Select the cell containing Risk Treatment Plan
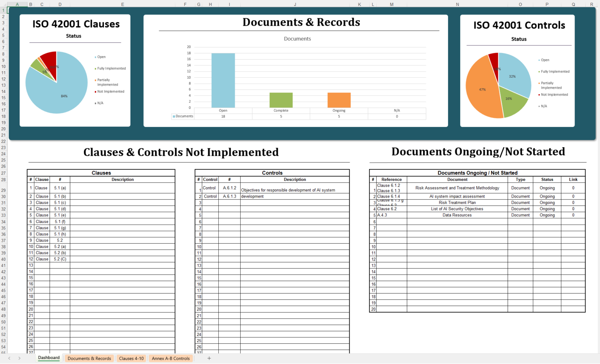 tap(457, 202)
